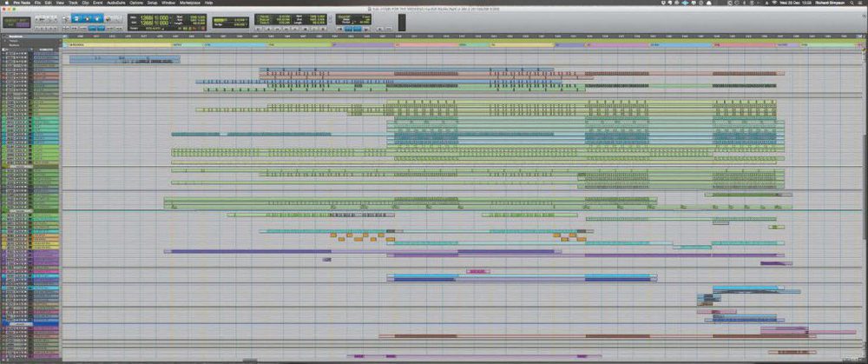
Task: Enable Slip edit mode
Action: tap(10, 25)
